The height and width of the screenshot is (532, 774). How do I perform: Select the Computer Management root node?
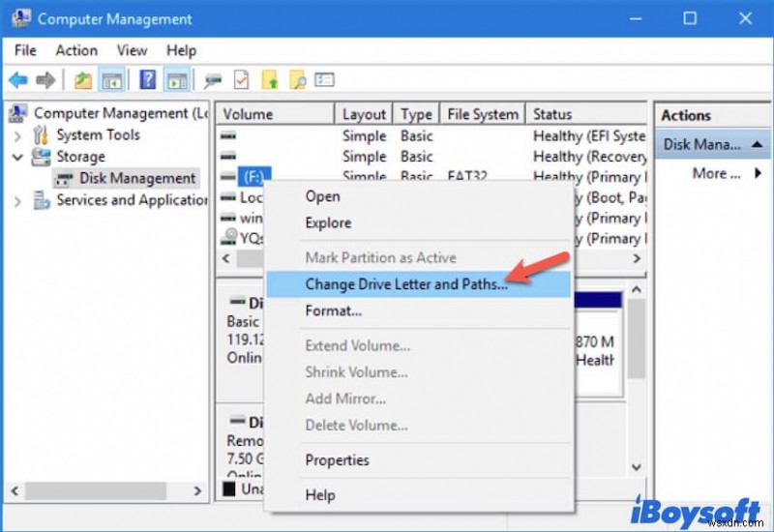[x=120, y=113]
